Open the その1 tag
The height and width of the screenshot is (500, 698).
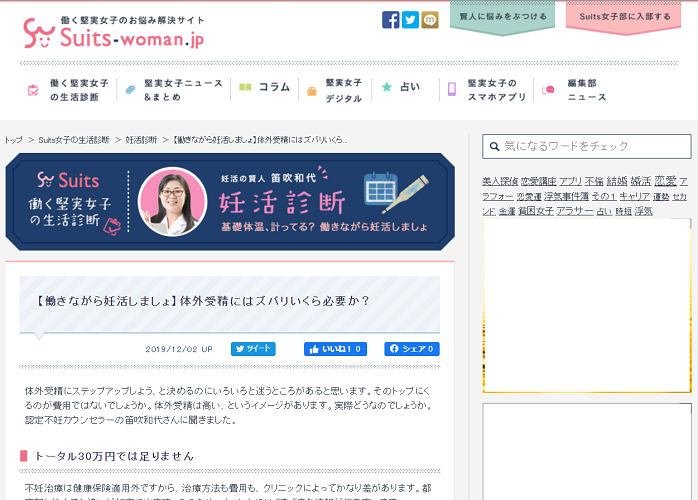604,196
